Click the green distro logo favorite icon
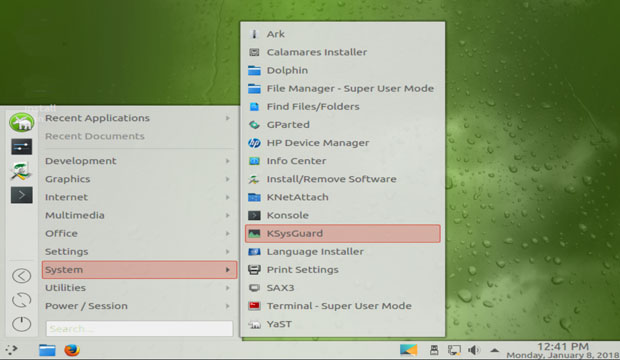The image size is (620, 360). [x=22, y=122]
